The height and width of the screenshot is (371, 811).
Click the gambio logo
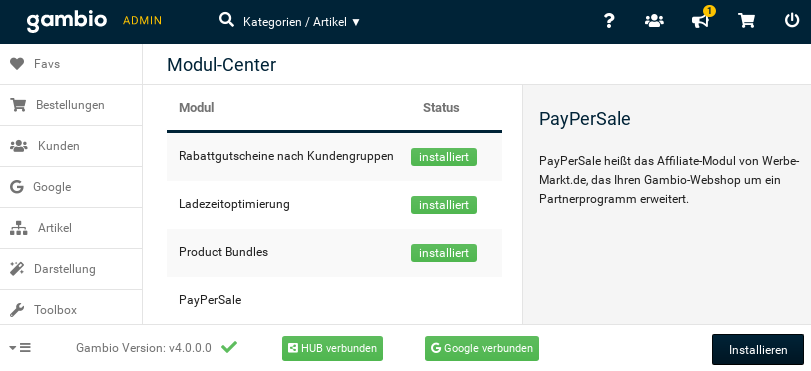pos(67,21)
